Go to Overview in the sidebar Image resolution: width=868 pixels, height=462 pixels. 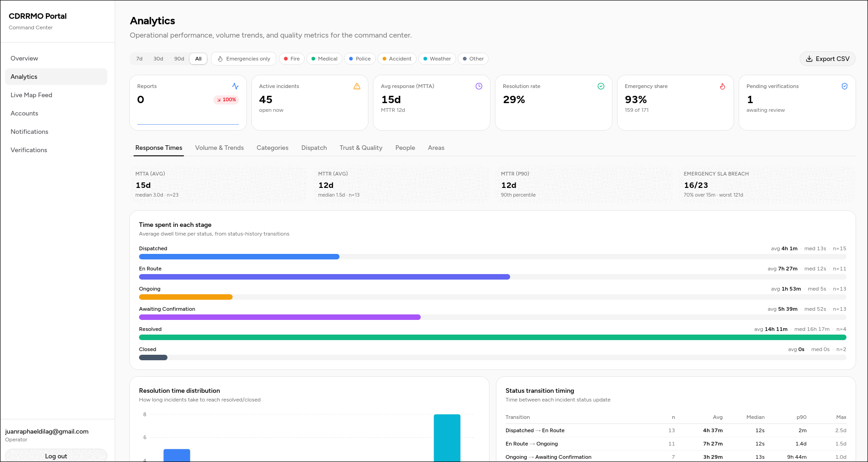56,58
